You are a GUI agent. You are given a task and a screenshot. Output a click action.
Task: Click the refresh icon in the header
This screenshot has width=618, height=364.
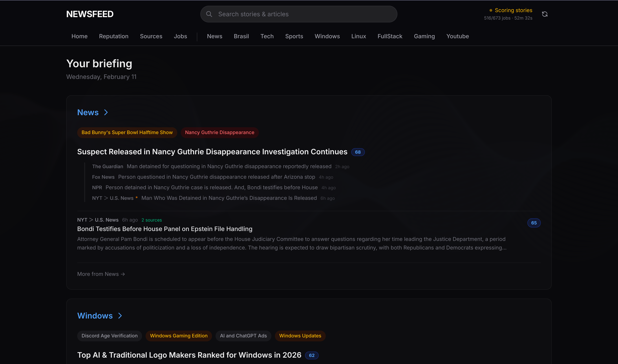(x=544, y=14)
